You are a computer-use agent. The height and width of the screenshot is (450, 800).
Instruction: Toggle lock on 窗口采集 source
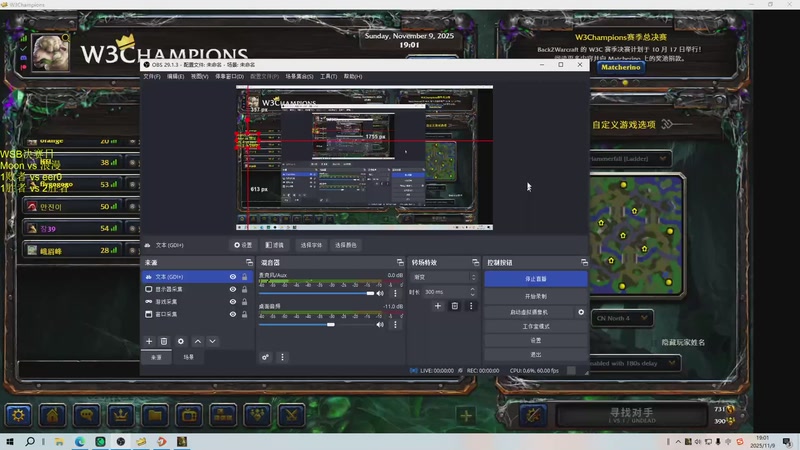[244, 314]
